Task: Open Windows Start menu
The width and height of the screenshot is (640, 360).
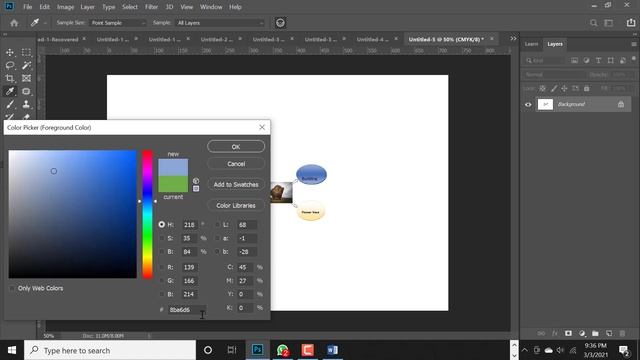Action: point(12,350)
